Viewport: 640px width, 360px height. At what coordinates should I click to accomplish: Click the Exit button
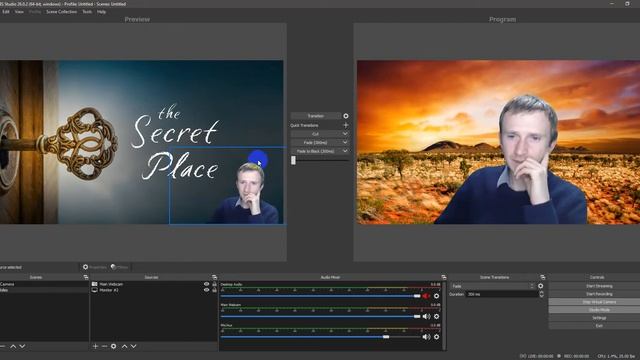point(599,326)
